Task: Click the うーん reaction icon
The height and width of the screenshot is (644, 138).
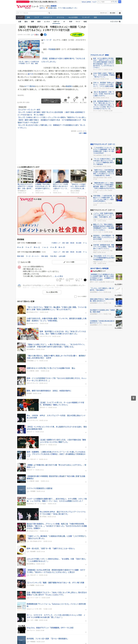Action: coord(77,280)
